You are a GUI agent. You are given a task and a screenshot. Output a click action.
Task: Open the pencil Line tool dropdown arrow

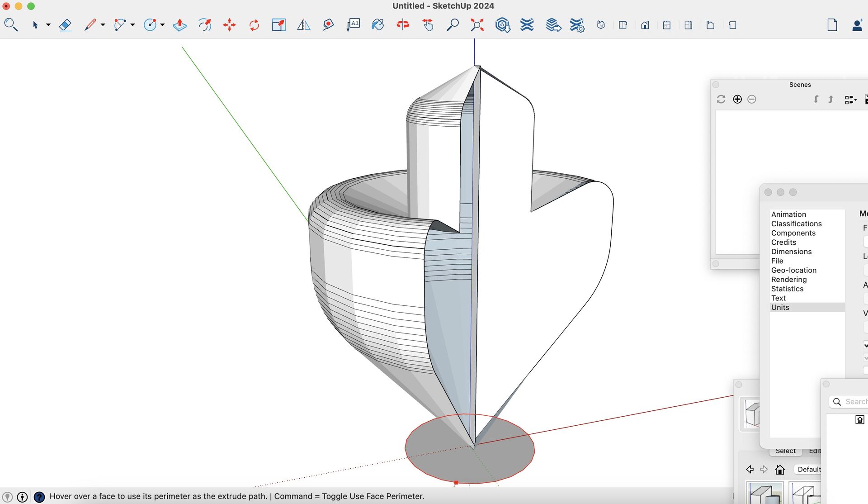pos(103,25)
